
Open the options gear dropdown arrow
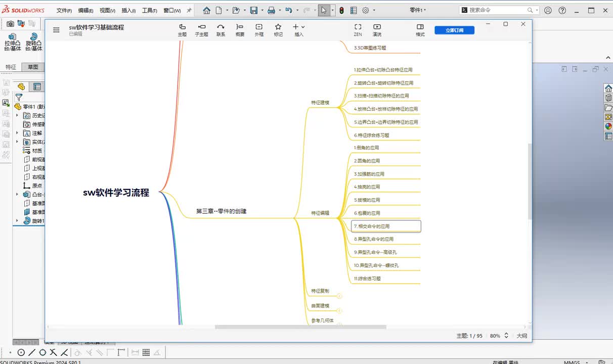pyautogui.click(x=373, y=10)
